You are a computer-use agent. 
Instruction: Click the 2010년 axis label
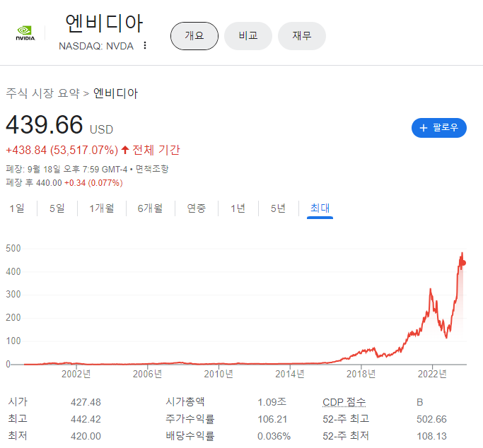(219, 374)
